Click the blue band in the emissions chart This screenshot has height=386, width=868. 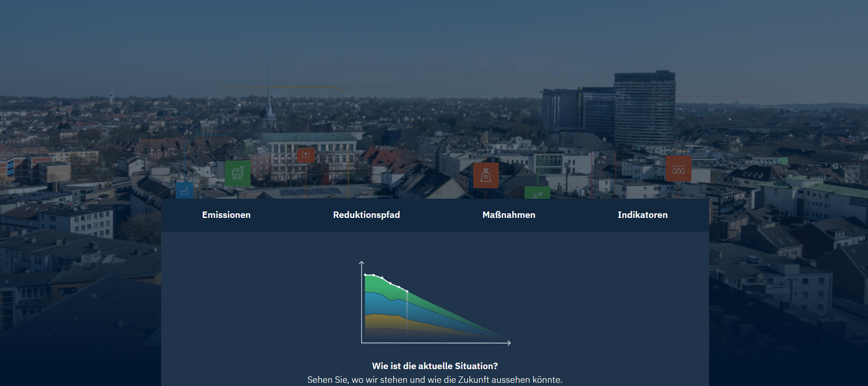pyautogui.click(x=379, y=304)
